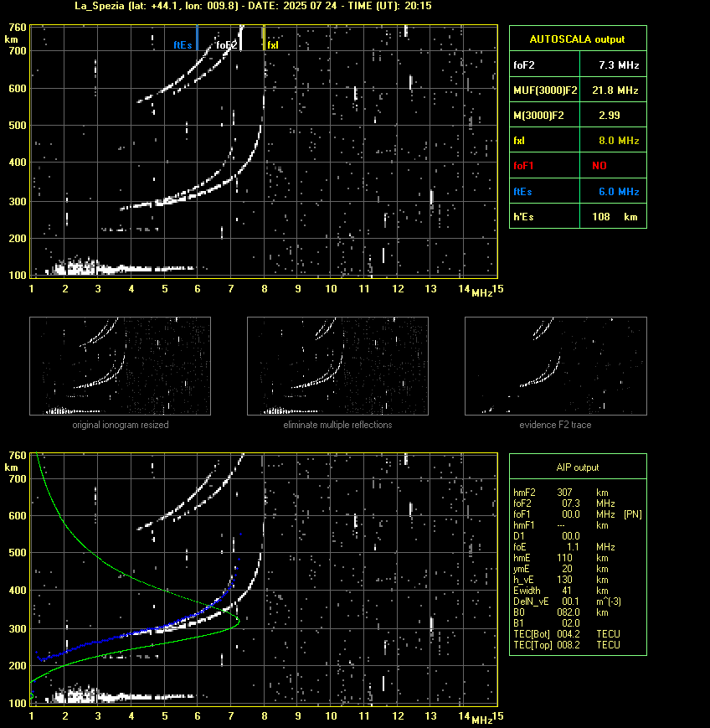Screen dimensions: 710x728
Task: Click the La_Spezia date and time title
Action: point(253,6)
